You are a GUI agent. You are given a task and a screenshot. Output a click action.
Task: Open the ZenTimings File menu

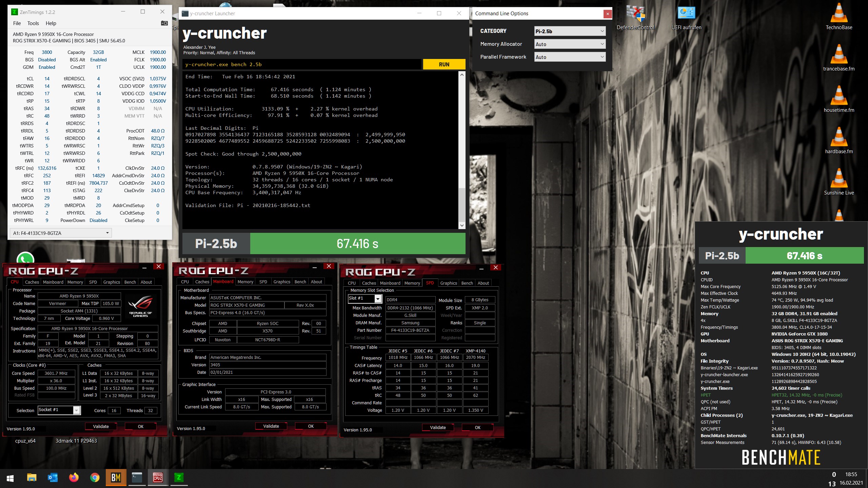pyautogui.click(x=17, y=23)
